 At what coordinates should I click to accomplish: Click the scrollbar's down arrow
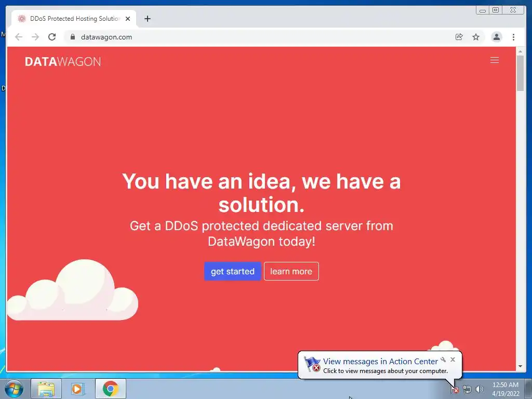coord(520,366)
